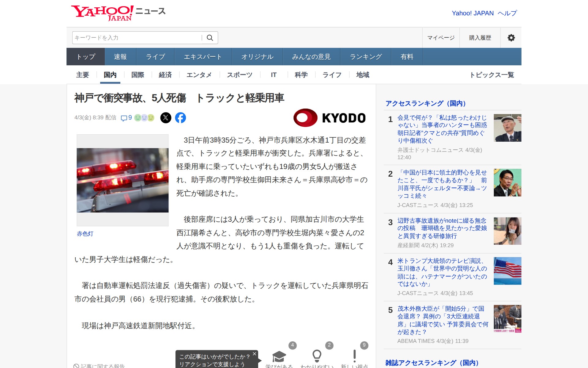Switch to the ランキング tab
588x368 pixels.
tap(366, 57)
